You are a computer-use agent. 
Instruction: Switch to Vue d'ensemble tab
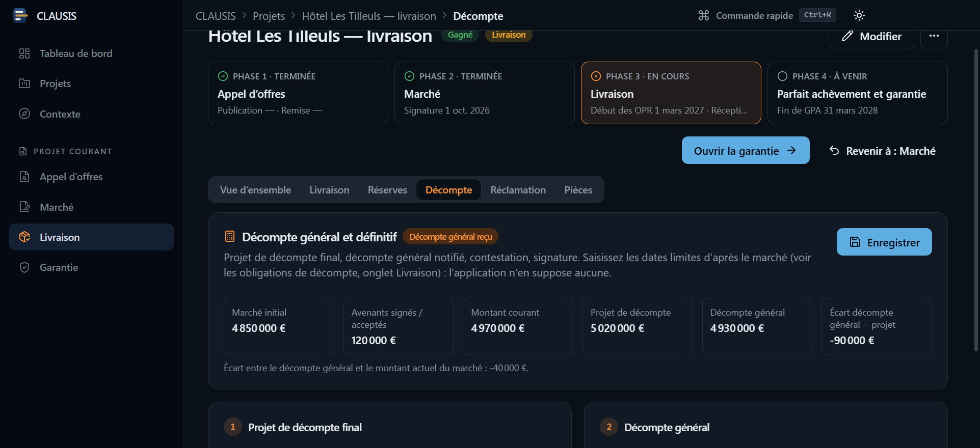pos(256,190)
